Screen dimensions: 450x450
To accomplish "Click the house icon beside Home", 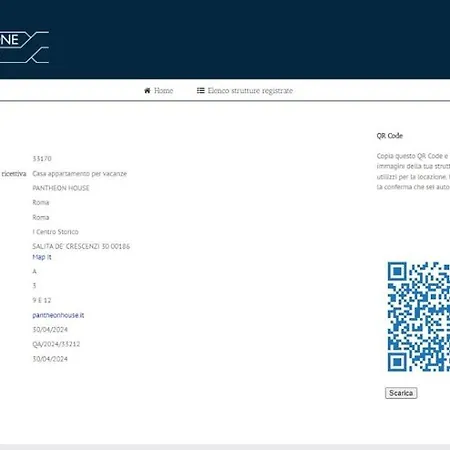I will point(147,90).
